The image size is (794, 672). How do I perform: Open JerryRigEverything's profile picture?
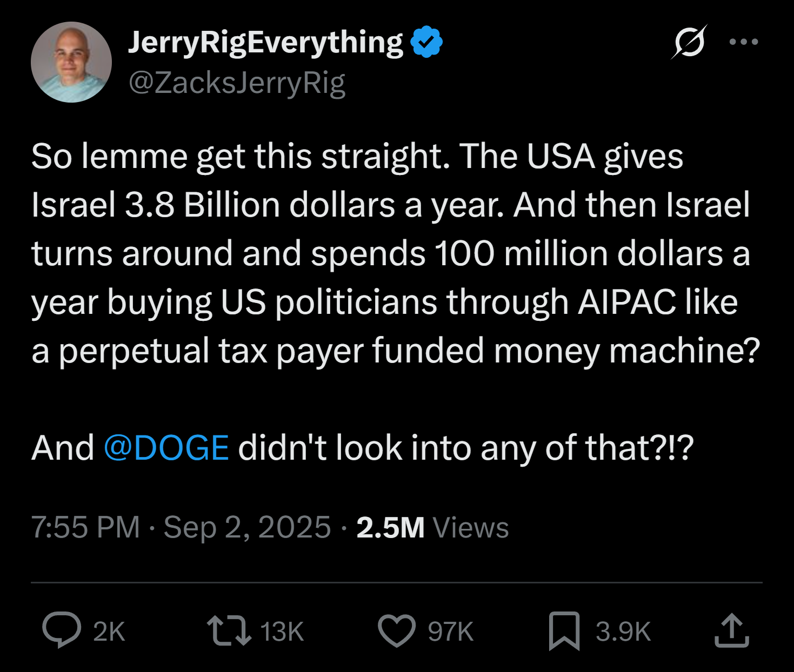click(x=71, y=62)
